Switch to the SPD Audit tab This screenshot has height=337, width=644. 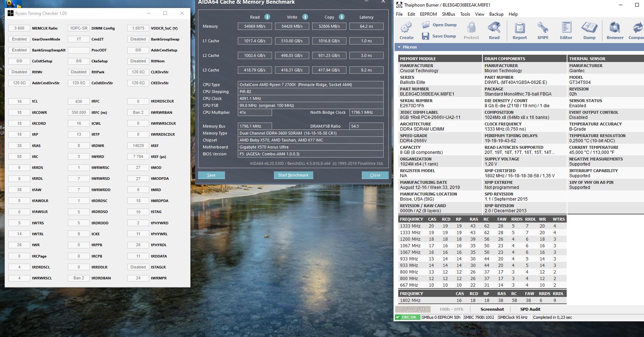[x=530, y=309]
